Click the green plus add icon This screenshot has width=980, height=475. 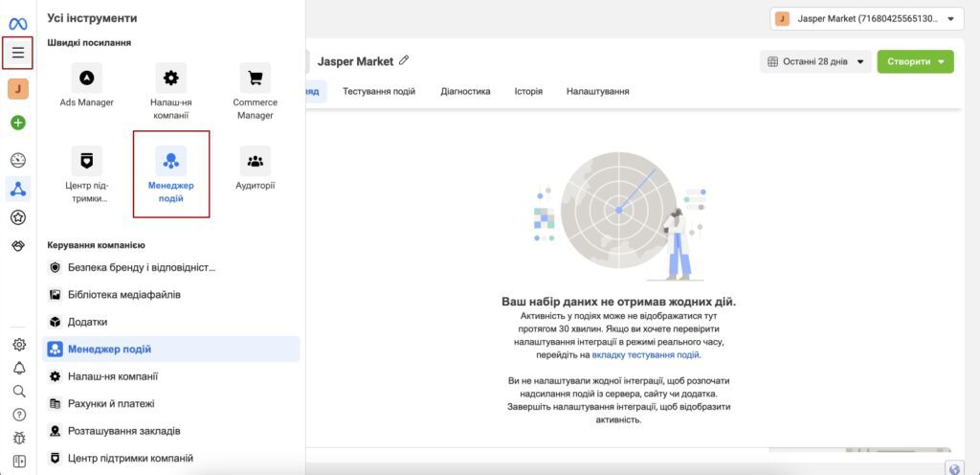pos(18,123)
